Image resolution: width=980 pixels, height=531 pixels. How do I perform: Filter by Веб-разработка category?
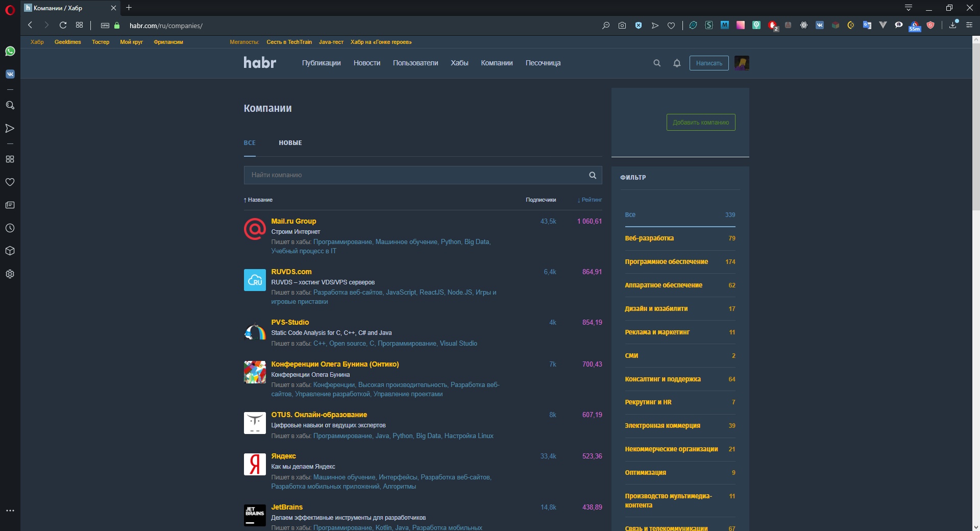[x=680, y=238]
